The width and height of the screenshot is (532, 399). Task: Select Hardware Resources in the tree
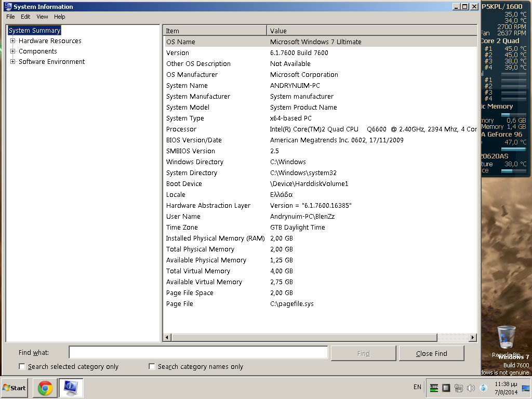point(50,41)
